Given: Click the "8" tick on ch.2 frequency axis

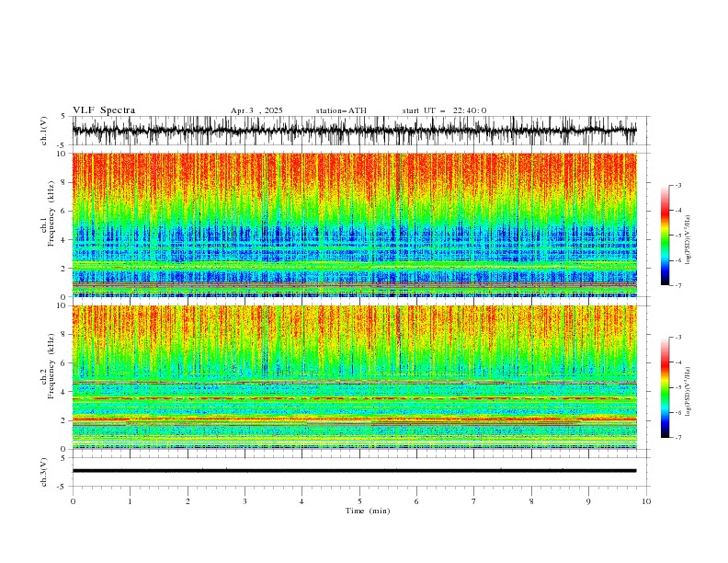Looking at the screenshot, I should [63, 335].
